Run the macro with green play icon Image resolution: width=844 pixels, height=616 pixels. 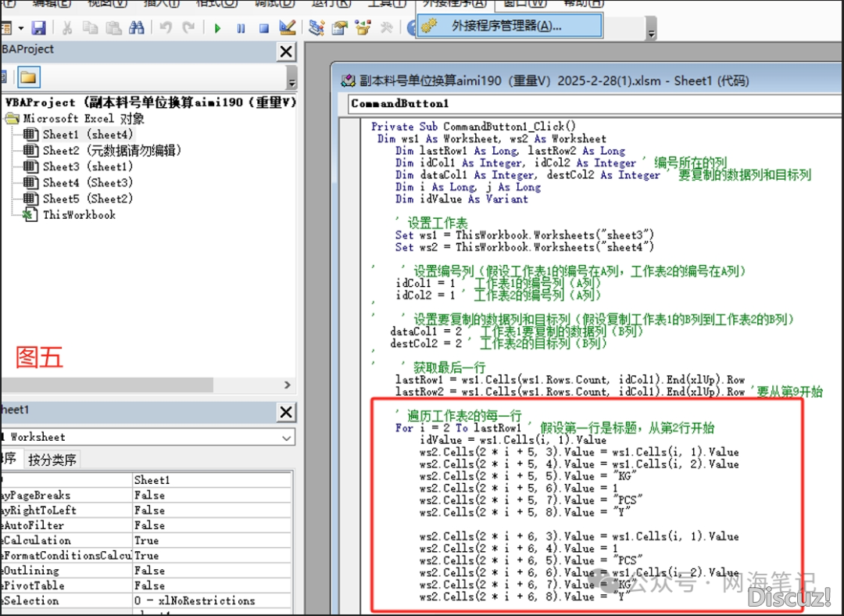tap(217, 28)
